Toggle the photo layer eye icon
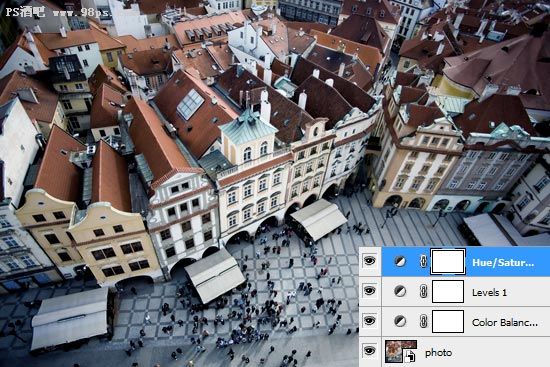 click(x=369, y=350)
